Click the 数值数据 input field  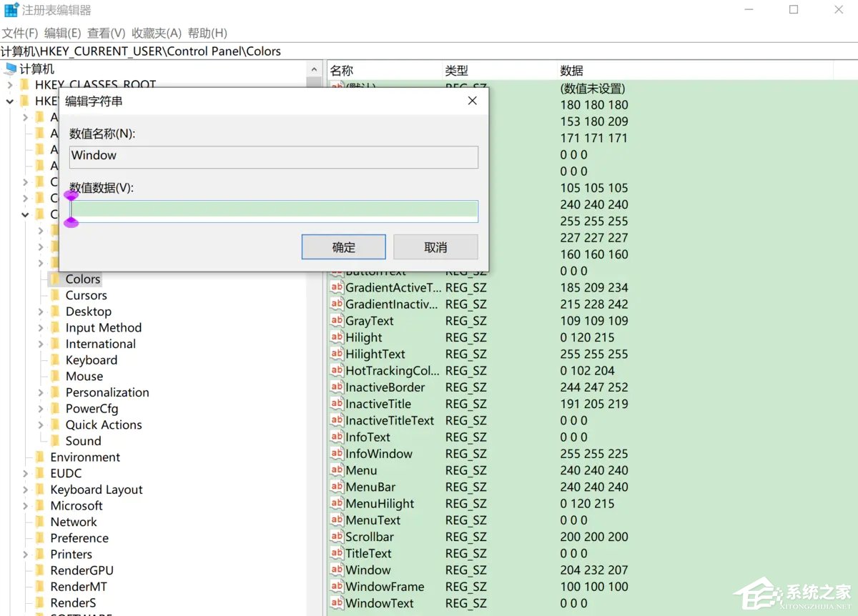coord(275,210)
